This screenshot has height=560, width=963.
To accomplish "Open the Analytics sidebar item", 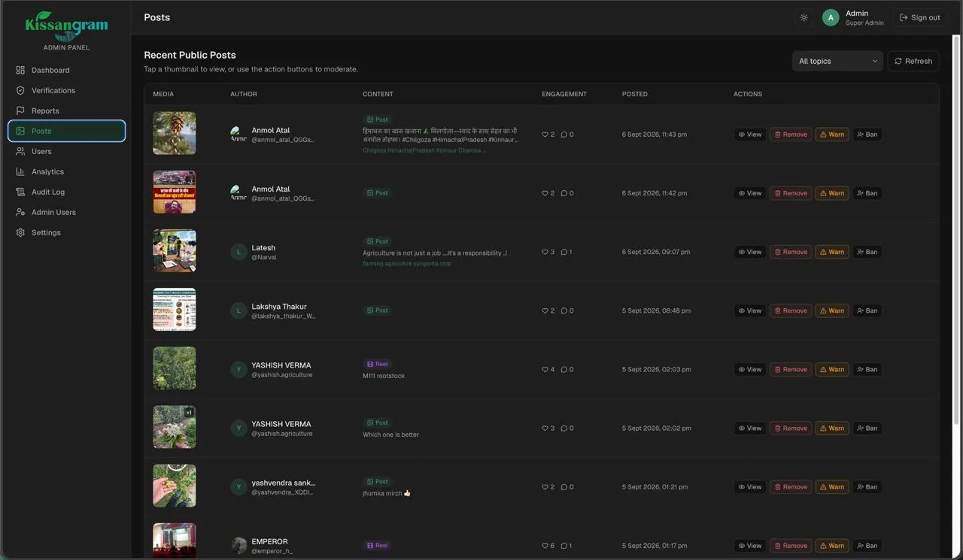I will (66, 171).
